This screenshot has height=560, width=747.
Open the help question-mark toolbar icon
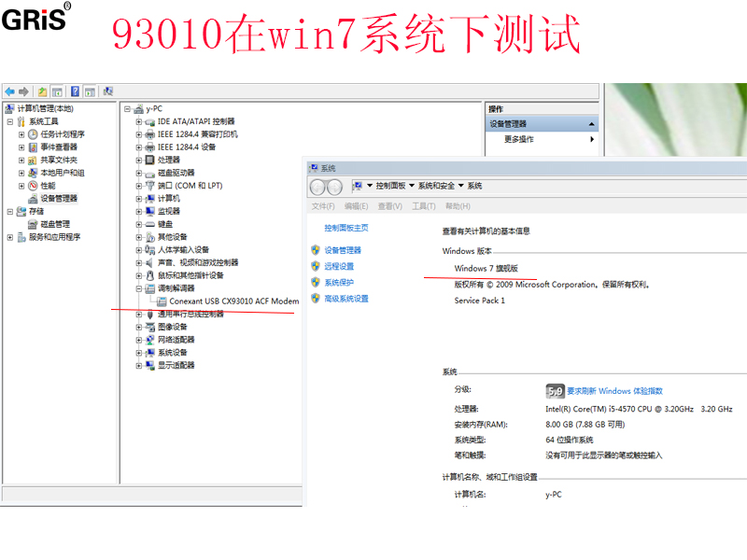pyautogui.click(x=76, y=91)
